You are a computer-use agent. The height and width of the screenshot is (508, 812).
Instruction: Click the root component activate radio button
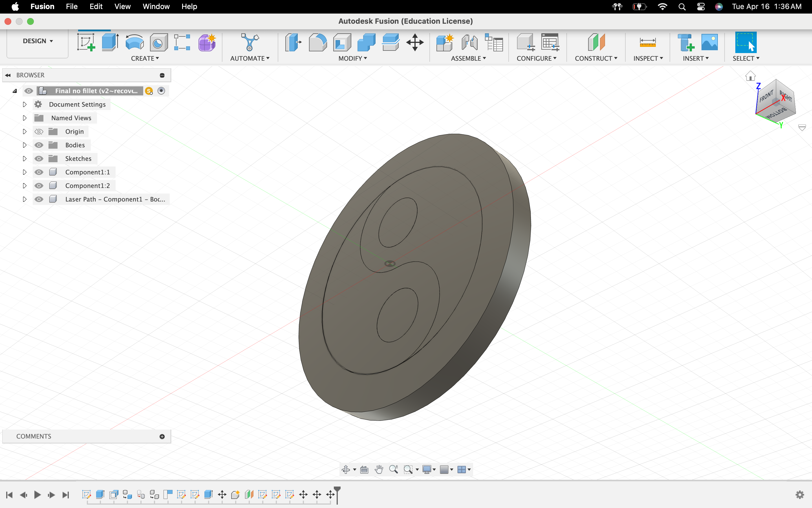161,91
